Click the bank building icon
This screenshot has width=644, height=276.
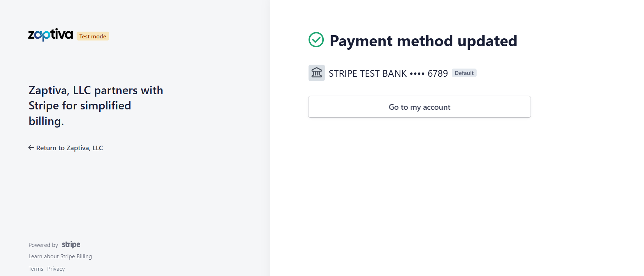point(316,73)
